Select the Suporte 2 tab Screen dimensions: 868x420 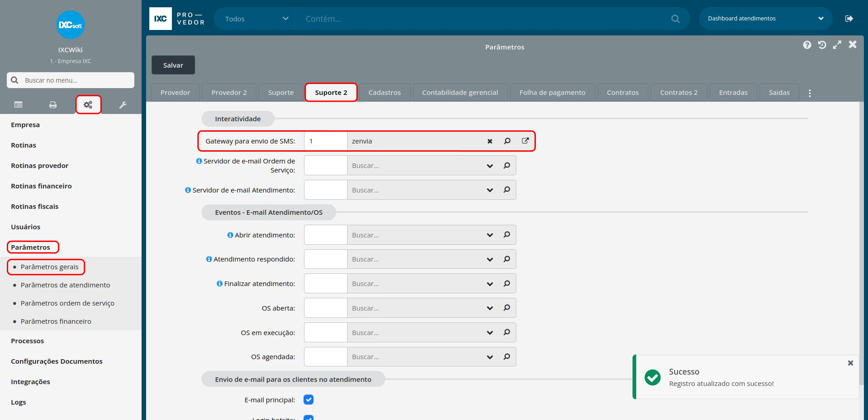[331, 93]
